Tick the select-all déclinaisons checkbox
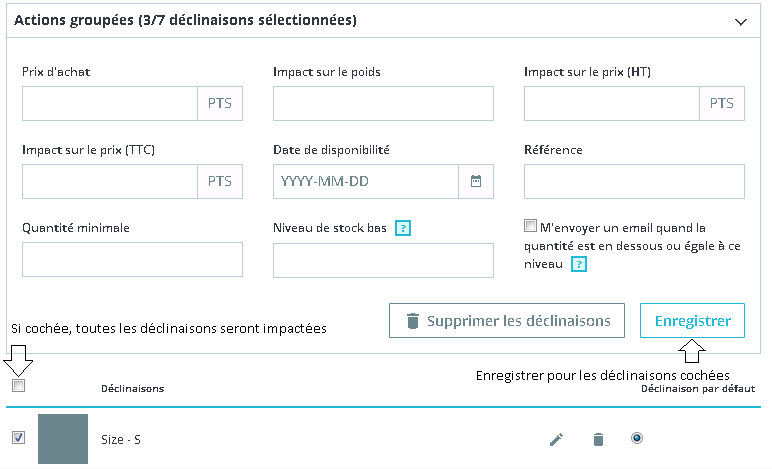 click(x=18, y=386)
